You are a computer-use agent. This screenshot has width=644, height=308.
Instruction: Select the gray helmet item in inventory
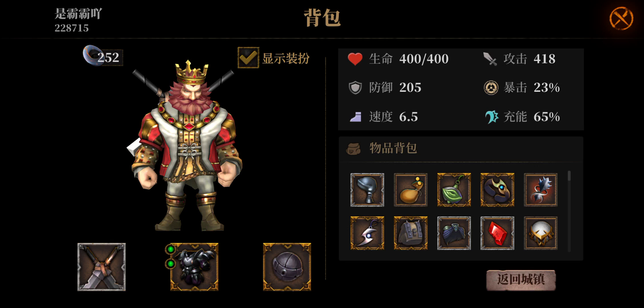tap(367, 190)
